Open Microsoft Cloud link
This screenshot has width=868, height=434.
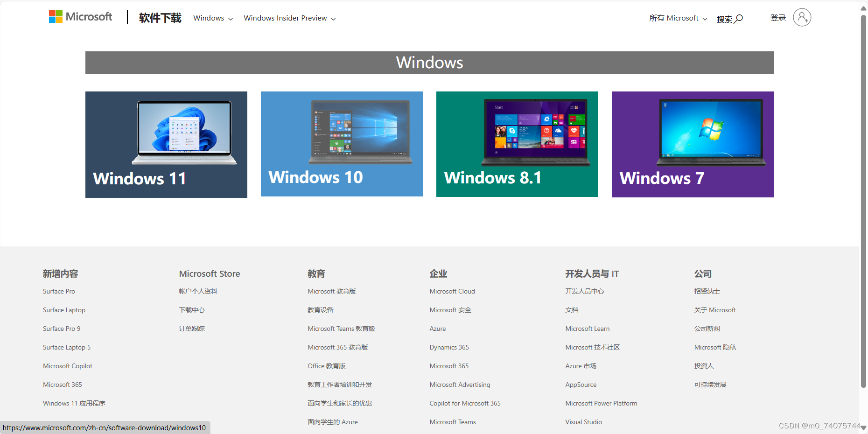pos(452,291)
